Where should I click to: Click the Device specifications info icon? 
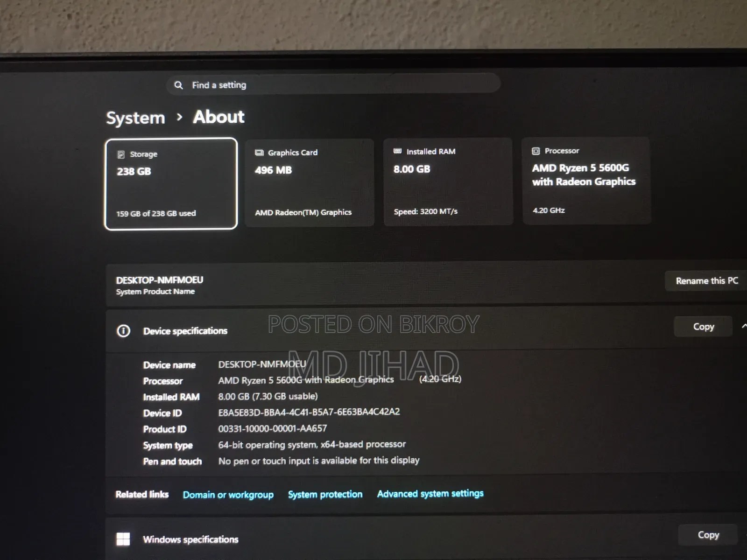coord(123,331)
